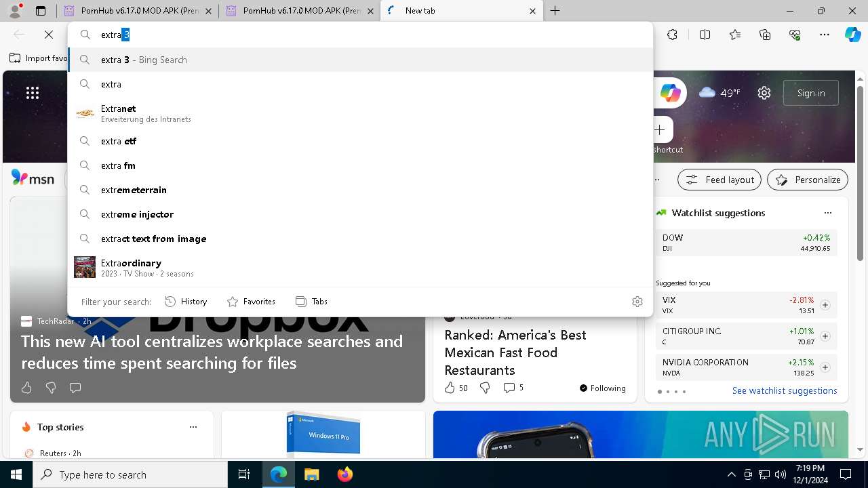The height and width of the screenshot is (488, 868).
Task: Open the notification center icon
Action: (x=846, y=474)
